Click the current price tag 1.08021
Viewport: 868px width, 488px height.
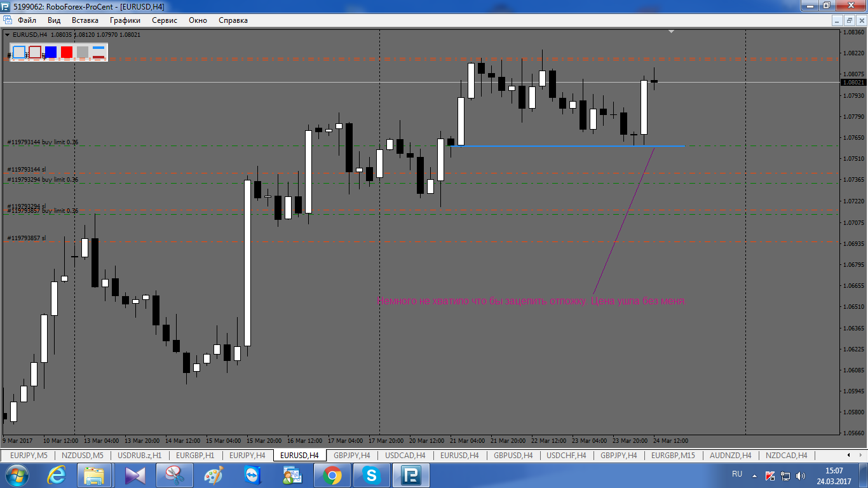pos(853,83)
